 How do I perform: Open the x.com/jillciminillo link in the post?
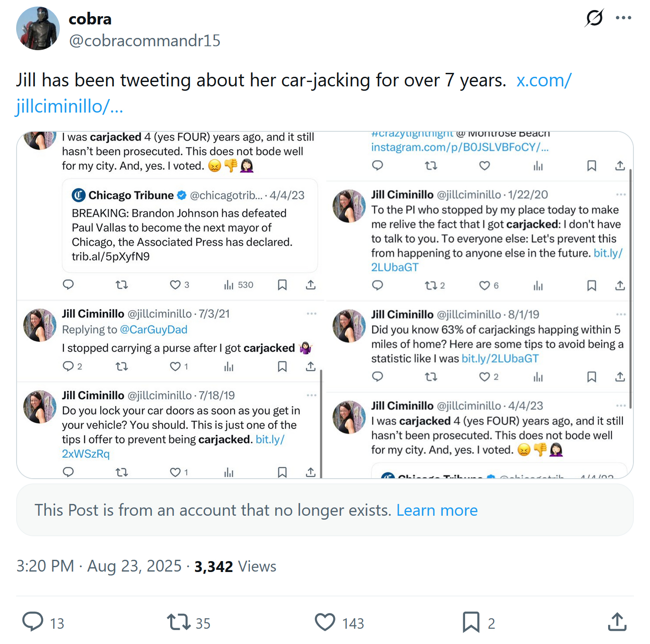pos(544,81)
